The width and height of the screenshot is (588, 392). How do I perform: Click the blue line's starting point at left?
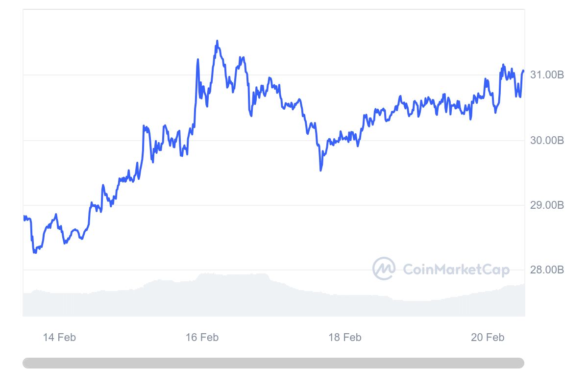point(24,217)
